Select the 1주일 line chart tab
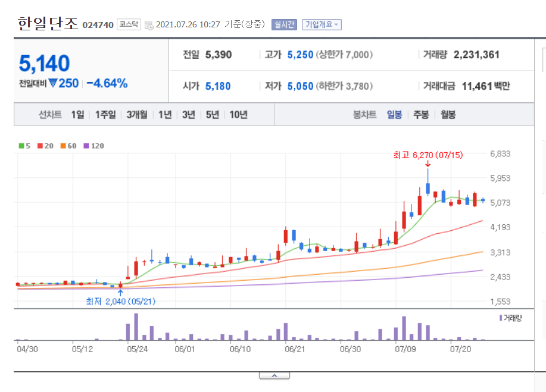 tap(105, 114)
